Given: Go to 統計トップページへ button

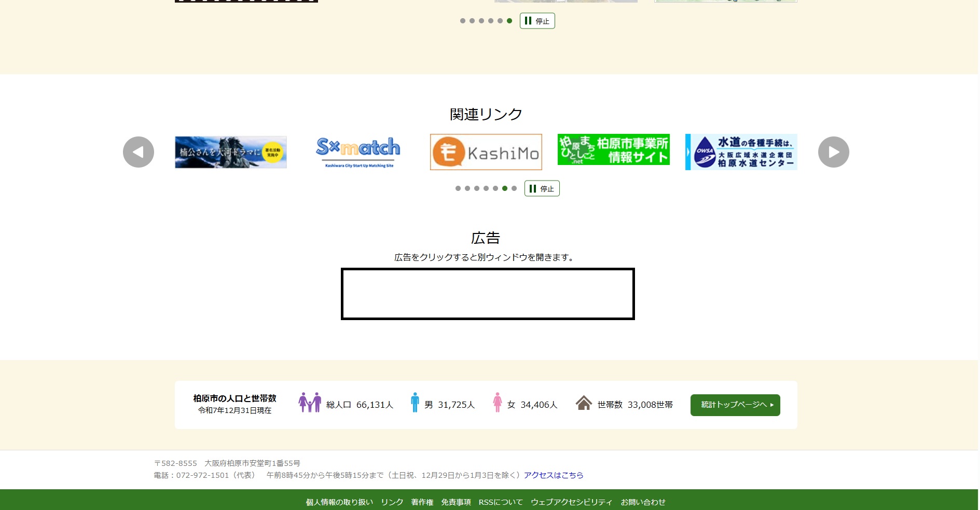Looking at the screenshot, I should coord(735,405).
